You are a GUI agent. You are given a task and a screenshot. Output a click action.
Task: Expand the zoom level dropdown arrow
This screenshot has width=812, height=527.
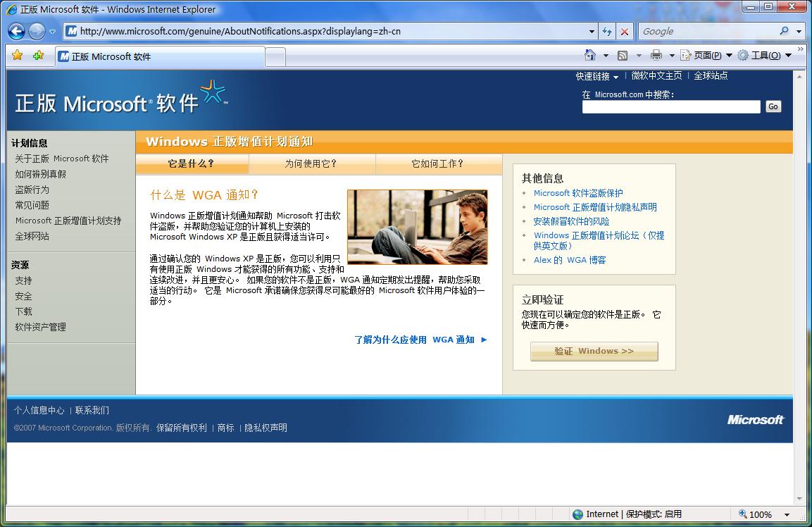[787, 514]
